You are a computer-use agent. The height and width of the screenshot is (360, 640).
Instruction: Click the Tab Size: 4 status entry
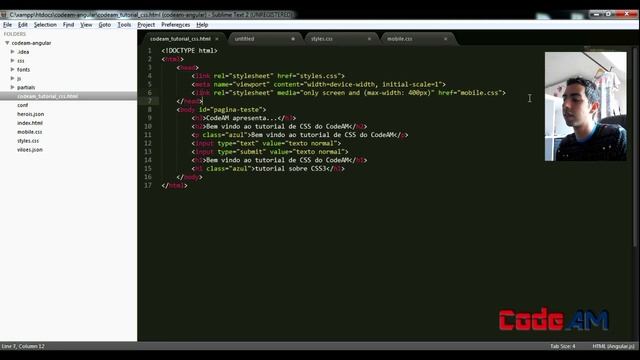[x=562, y=346]
